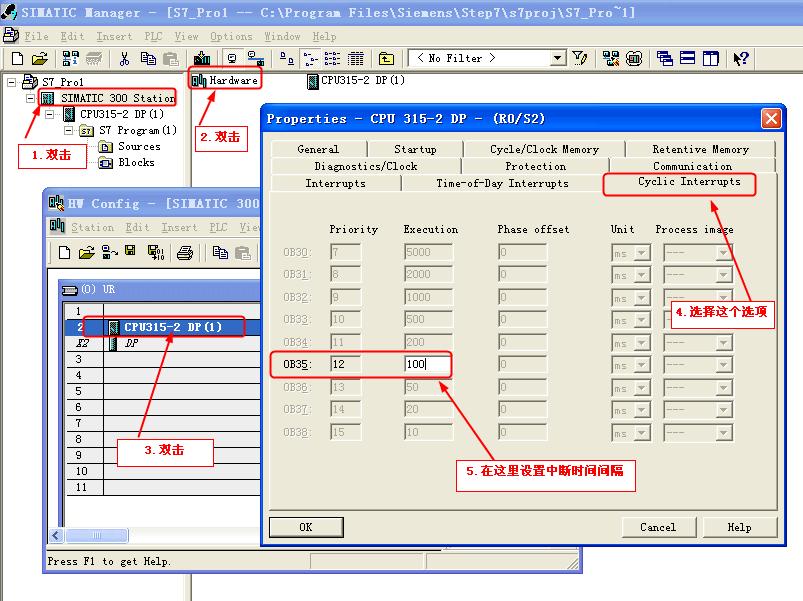The height and width of the screenshot is (601, 803).
Task: Click the OB35 Execution time field
Action: tap(428, 364)
